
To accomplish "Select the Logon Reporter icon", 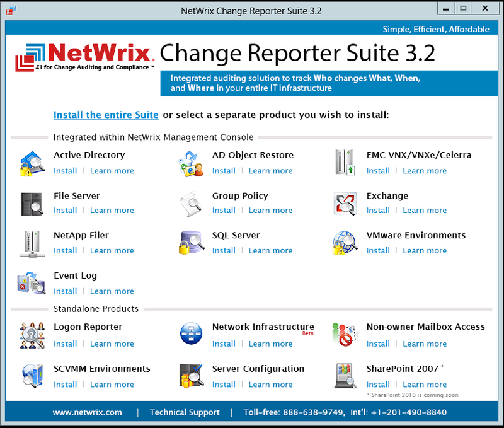I will [x=33, y=334].
